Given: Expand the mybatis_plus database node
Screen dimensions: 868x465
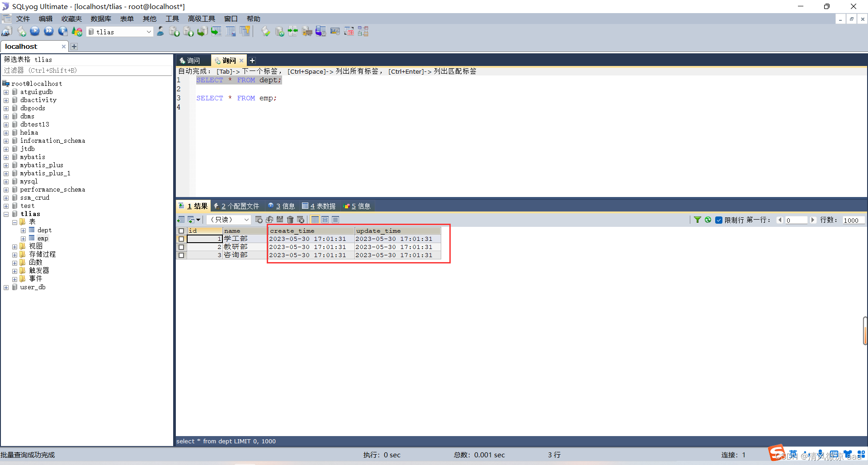Looking at the screenshot, I should (6, 165).
